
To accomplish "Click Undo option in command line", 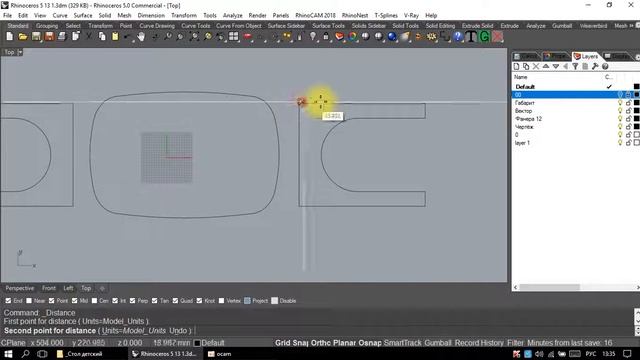I will [178, 331].
